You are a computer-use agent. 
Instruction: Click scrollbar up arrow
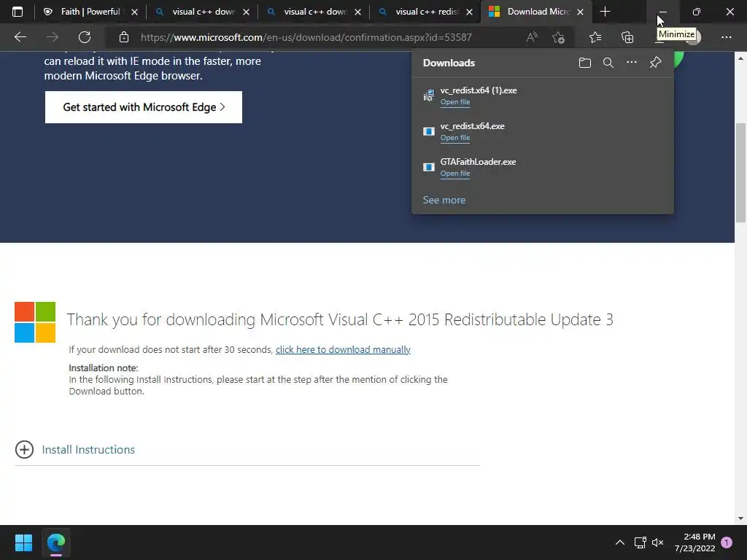pyautogui.click(x=740, y=58)
